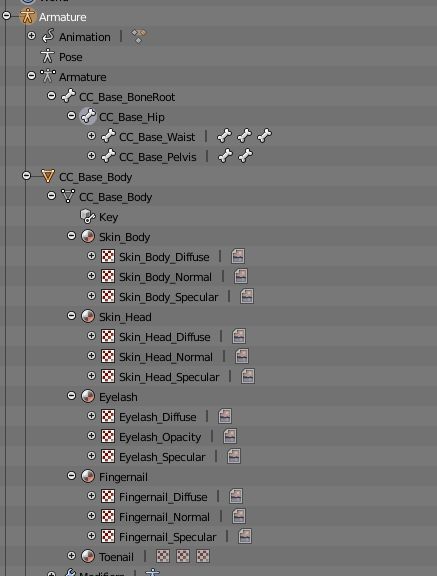The image size is (437, 576).
Task: Click the first texture icon after Toenail
Action: point(163,556)
